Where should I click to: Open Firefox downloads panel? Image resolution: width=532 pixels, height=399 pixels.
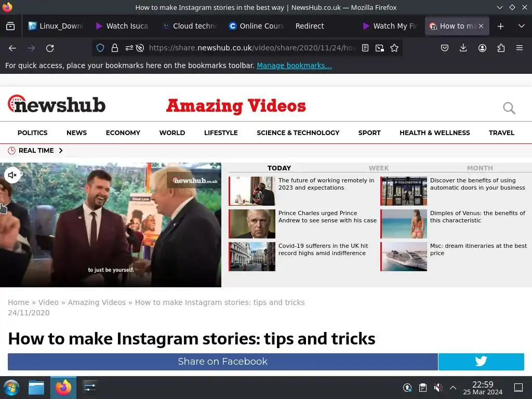[463, 48]
